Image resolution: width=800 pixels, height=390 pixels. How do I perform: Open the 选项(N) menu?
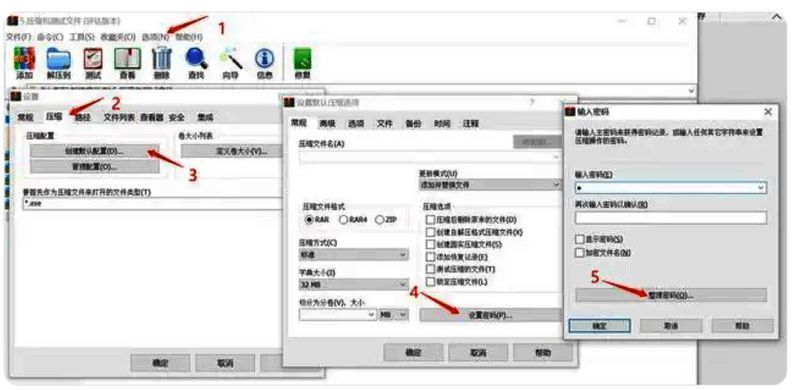(155, 37)
